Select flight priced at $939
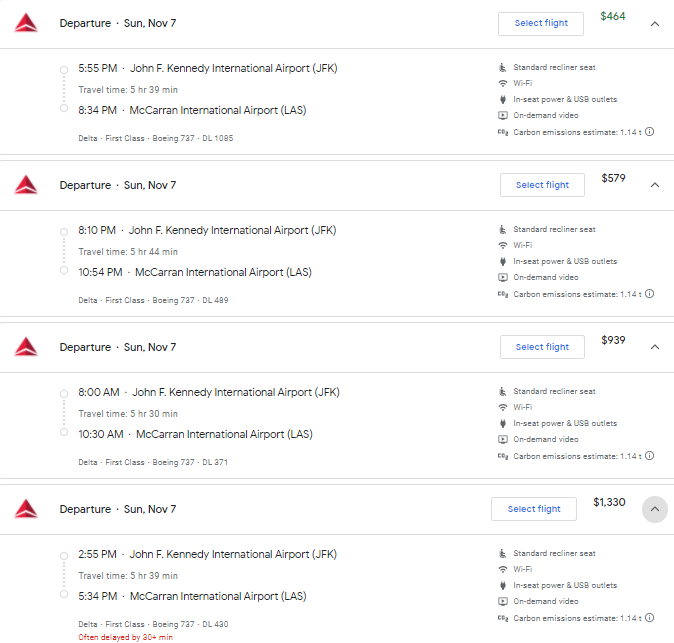 click(542, 347)
